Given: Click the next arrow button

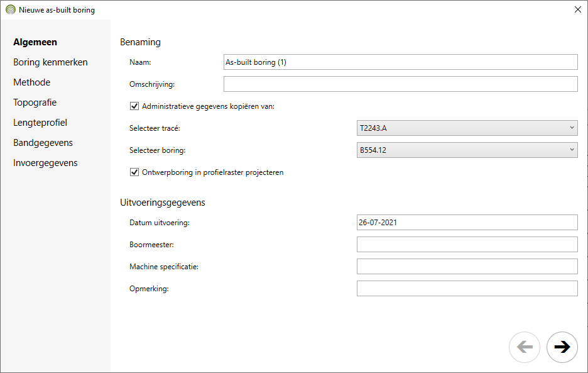Looking at the screenshot, I should point(562,347).
